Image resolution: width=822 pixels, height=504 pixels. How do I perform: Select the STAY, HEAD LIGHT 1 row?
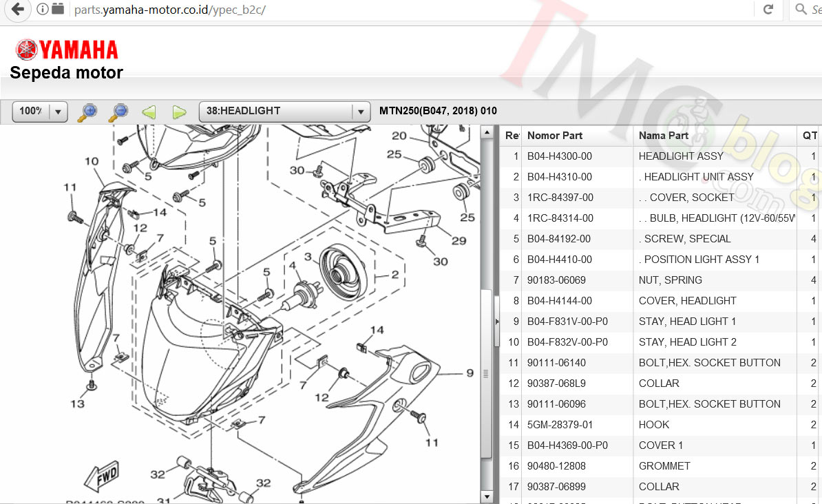tap(660, 322)
